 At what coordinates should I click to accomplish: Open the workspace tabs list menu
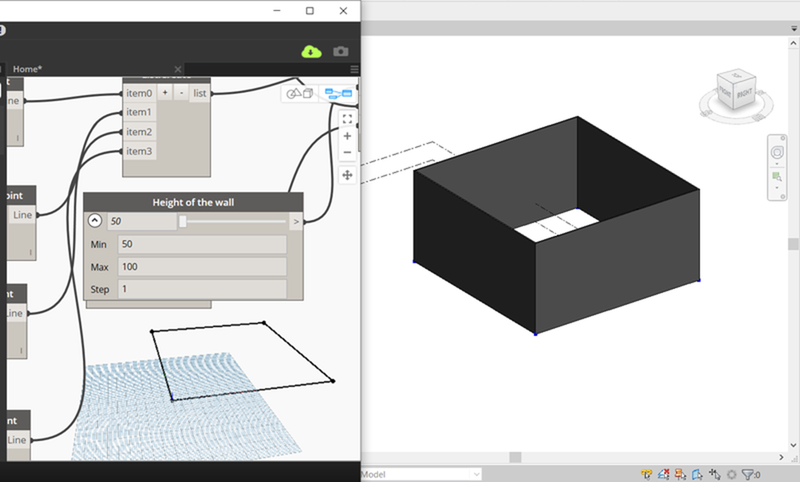[x=354, y=69]
